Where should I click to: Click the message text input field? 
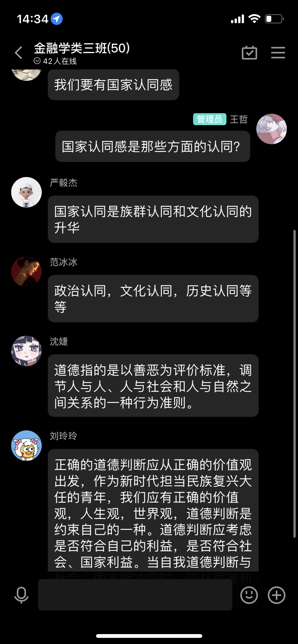(135, 595)
